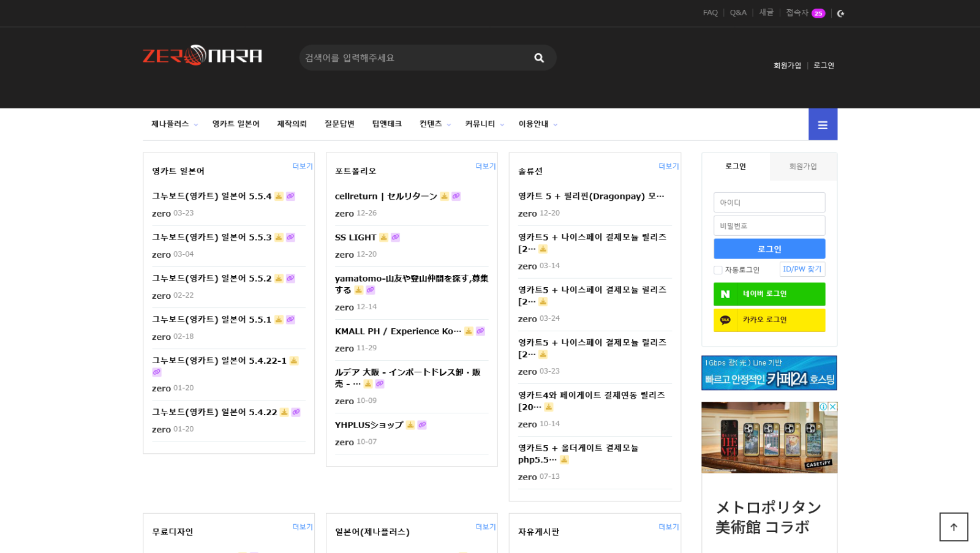Expand the 컨텐츠 menu dropdown
980x553 pixels.
(x=435, y=124)
